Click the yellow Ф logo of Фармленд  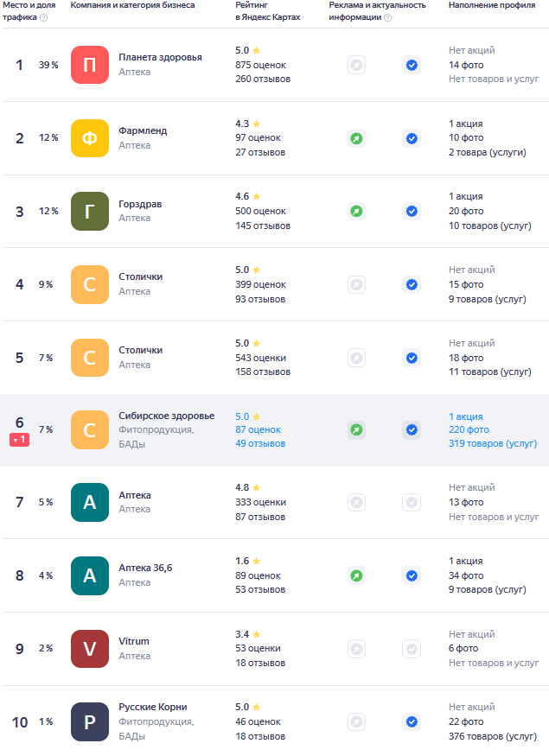tap(90, 138)
